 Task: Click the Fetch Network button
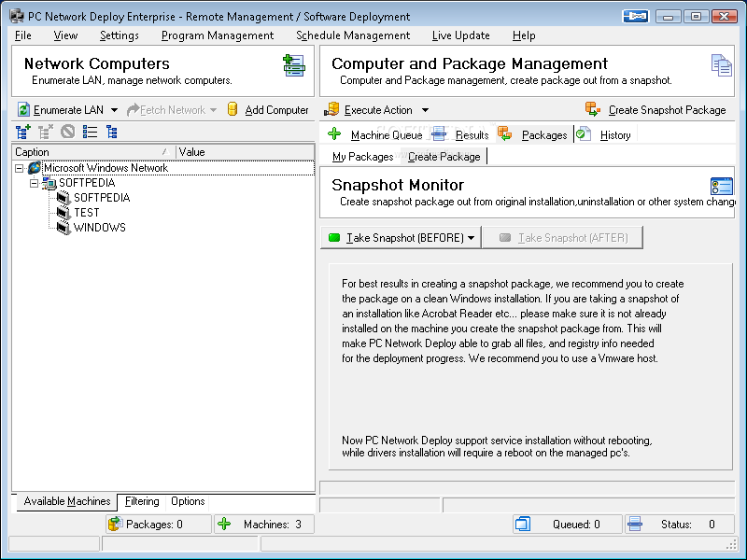point(166,110)
